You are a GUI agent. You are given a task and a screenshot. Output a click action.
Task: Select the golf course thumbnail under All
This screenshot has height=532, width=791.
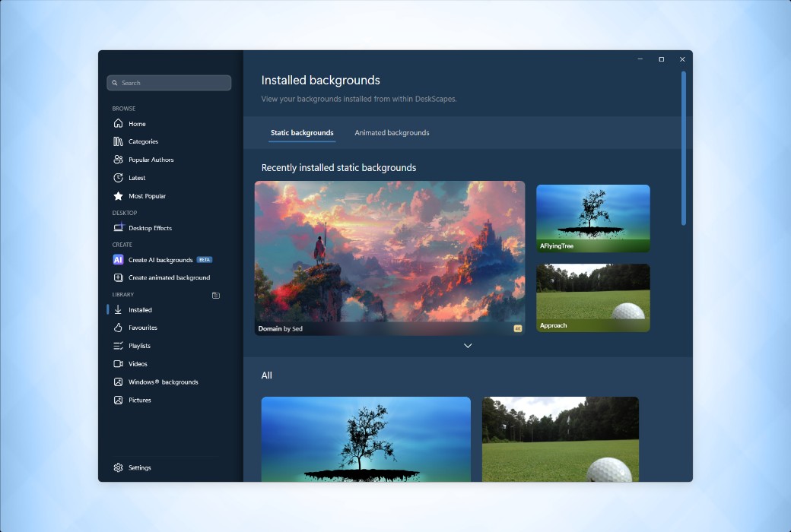coord(560,439)
